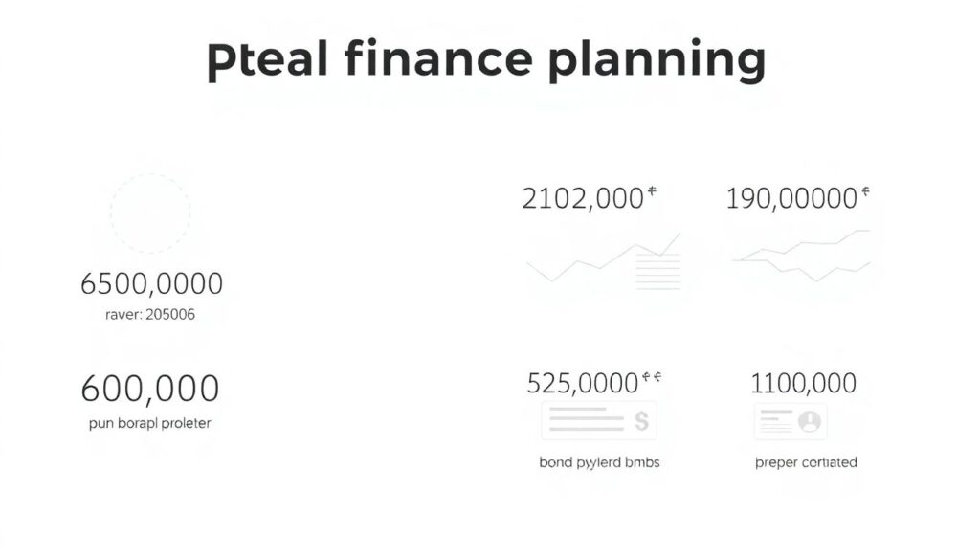Click the dollar sign icon on the bond card
The width and height of the screenshot is (980, 560).
coord(640,419)
